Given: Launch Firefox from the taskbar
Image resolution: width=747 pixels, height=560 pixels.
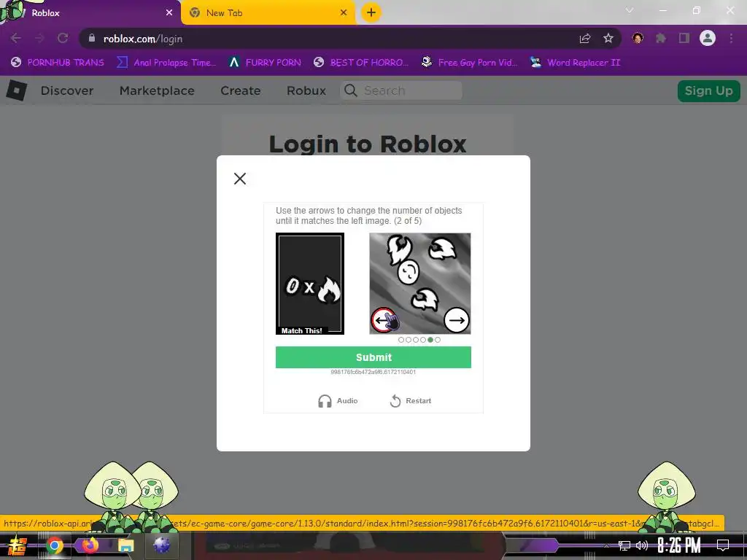Looking at the screenshot, I should click(90, 545).
